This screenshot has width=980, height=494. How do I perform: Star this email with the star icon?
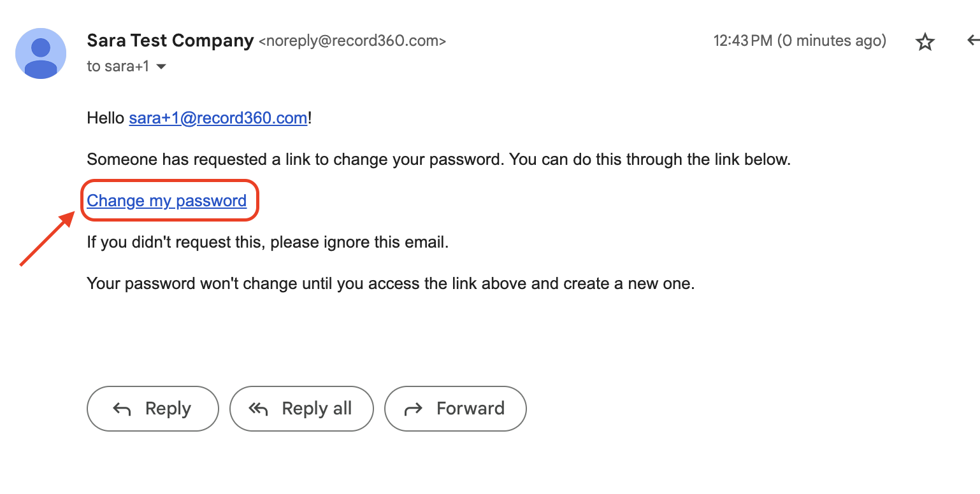coord(925,42)
